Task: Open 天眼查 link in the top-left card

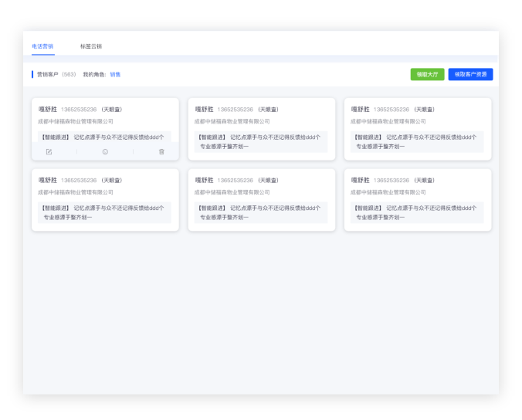Action: (111, 110)
